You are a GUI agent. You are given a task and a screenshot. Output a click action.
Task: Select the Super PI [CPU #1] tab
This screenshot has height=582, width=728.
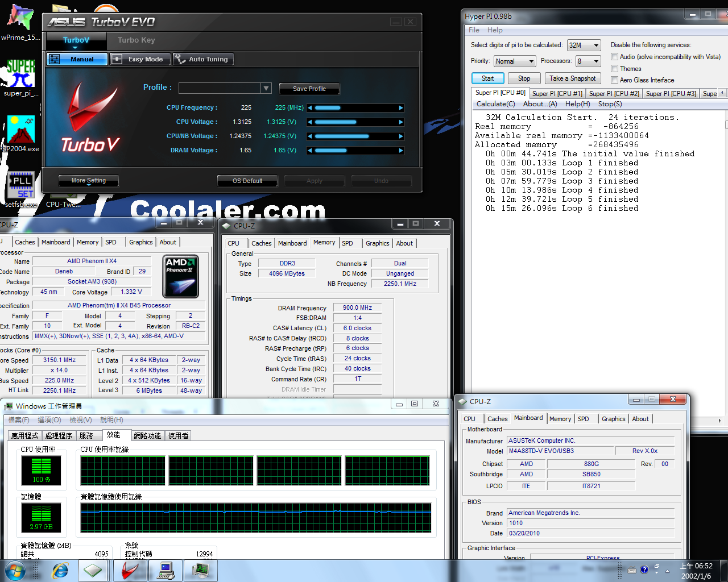(557, 94)
